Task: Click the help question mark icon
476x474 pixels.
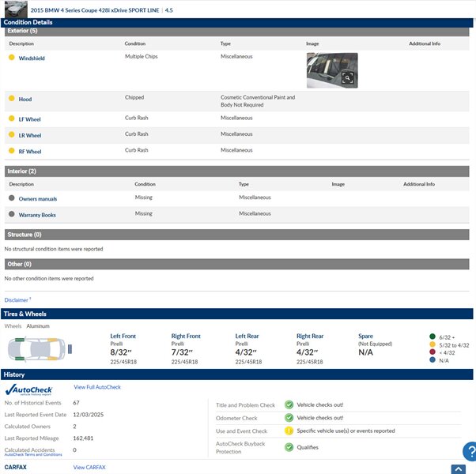Action: coord(470,451)
